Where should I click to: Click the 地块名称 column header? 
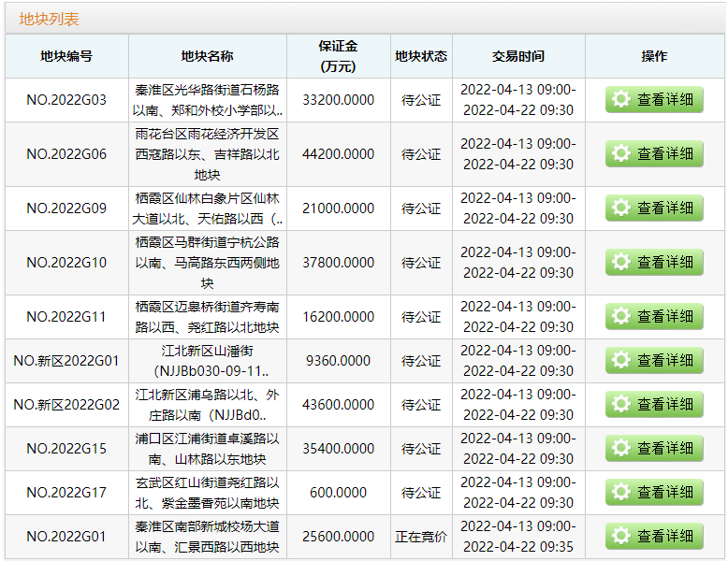coord(207,56)
